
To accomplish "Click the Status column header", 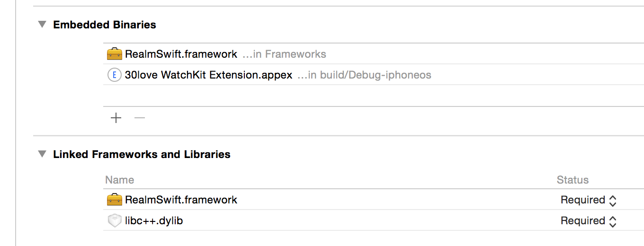I will click(572, 180).
